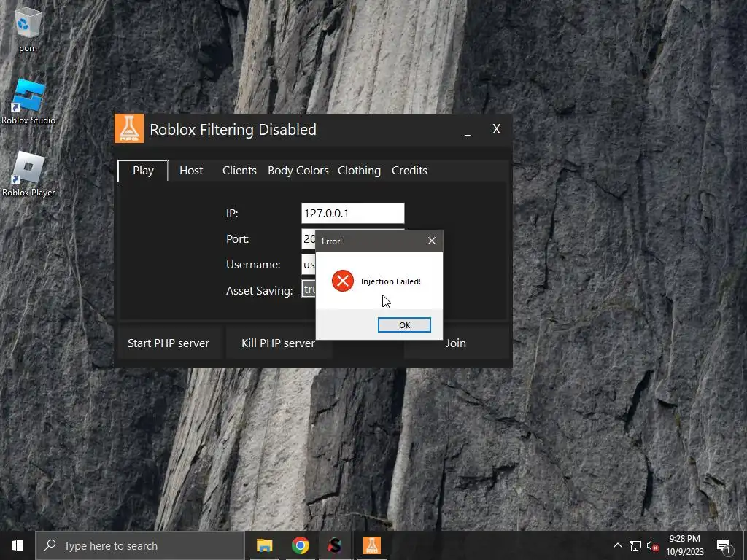The width and height of the screenshot is (747, 560).
Task: Open the Asset Saving combo box
Action: (309, 289)
